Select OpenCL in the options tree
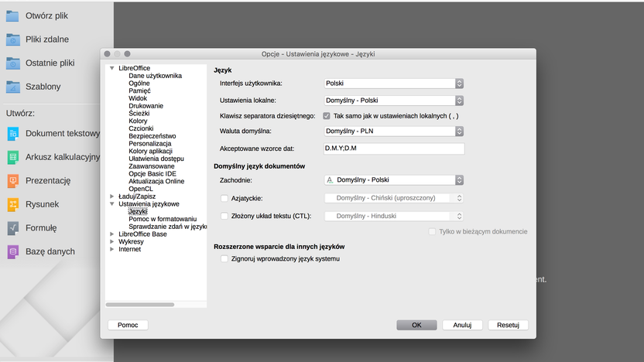This screenshot has width=644, height=362. (x=140, y=189)
